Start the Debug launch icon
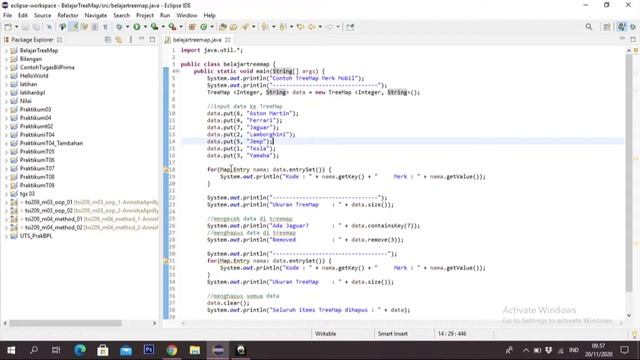 [119, 27]
